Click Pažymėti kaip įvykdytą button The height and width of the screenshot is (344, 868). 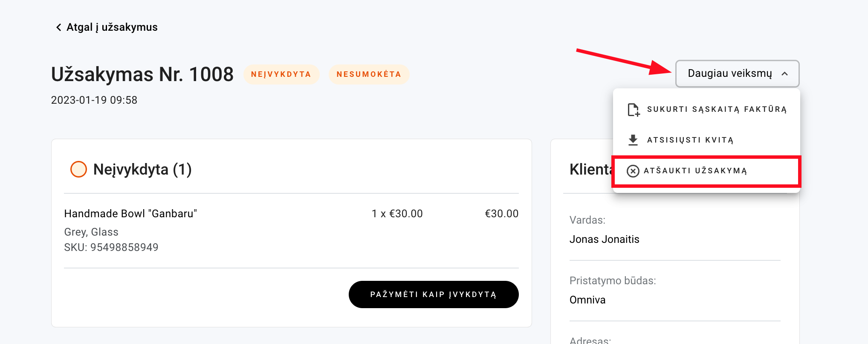434,294
